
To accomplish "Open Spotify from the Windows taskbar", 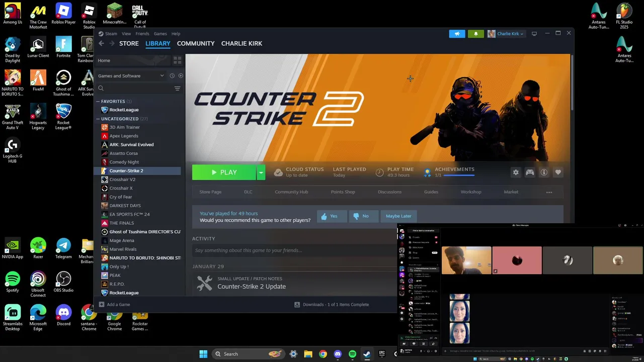I will pos(352,354).
